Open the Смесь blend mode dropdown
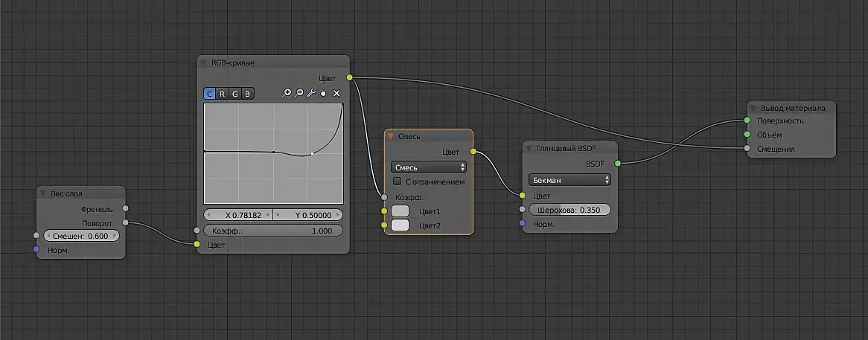The height and width of the screenshot is (340, 868). (x=429, y=167)
